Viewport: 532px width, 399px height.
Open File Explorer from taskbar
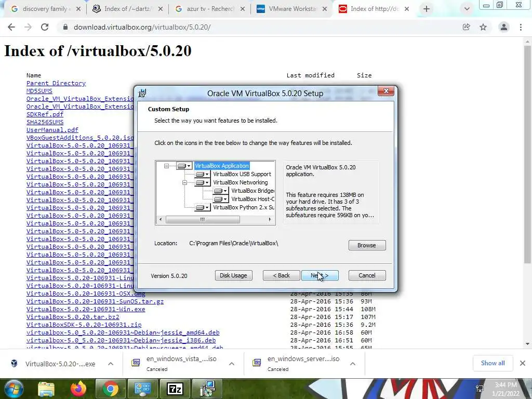(x=46, y=389)
